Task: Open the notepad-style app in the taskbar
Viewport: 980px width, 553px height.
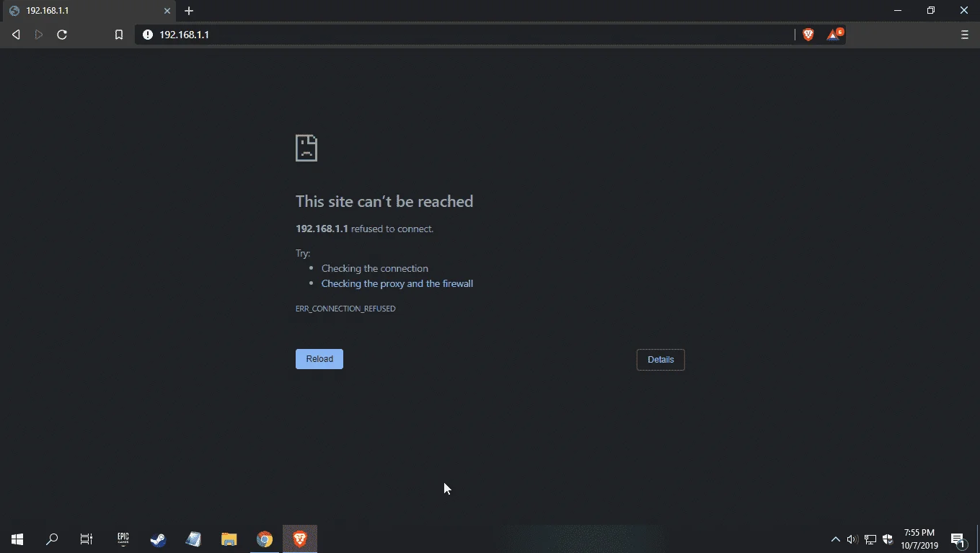Action: click(193, 539)
